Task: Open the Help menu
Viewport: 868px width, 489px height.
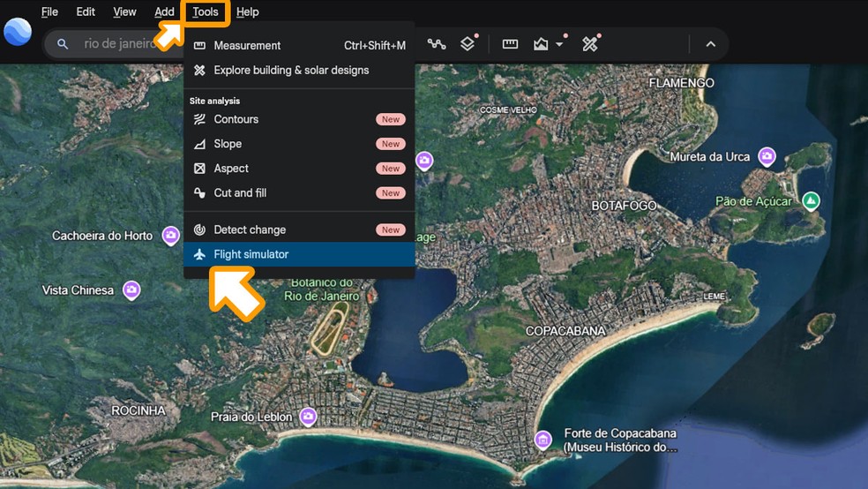Action: [x=248, y=11]
